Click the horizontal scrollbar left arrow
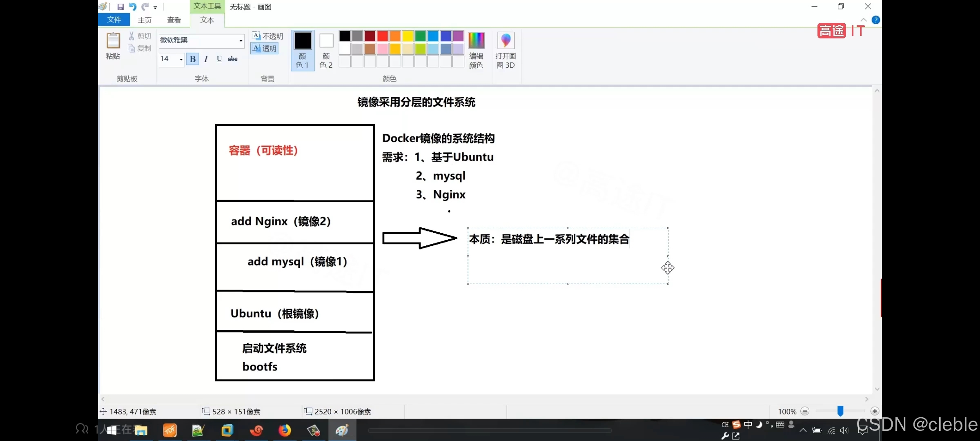The height and width of the screenshot is (441, 980). tap(103, 399)
